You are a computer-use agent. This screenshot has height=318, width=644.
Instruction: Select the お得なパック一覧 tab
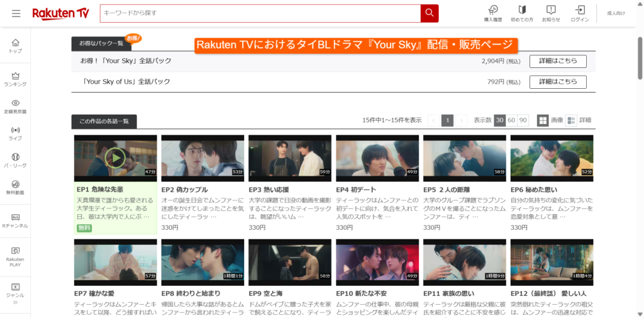[101, 43]
